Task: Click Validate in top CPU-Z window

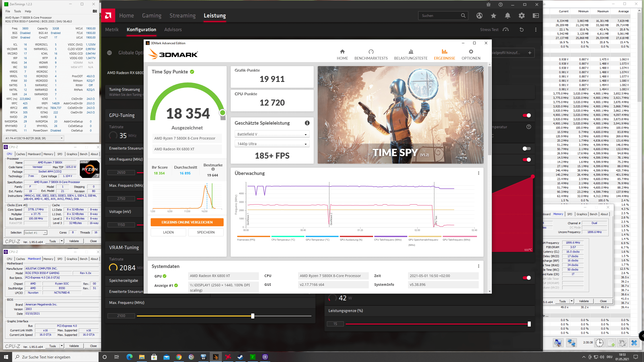Action: tap(74, 241)
